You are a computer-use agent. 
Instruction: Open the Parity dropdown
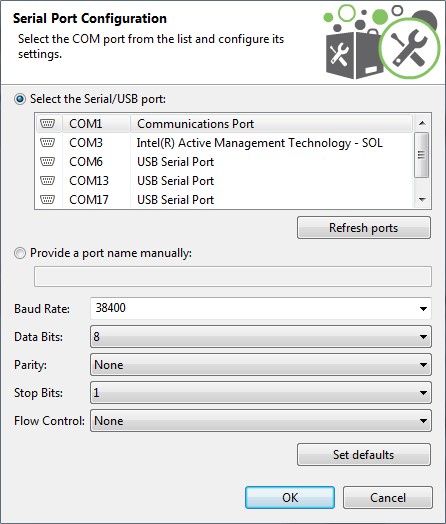pos(261,365)
